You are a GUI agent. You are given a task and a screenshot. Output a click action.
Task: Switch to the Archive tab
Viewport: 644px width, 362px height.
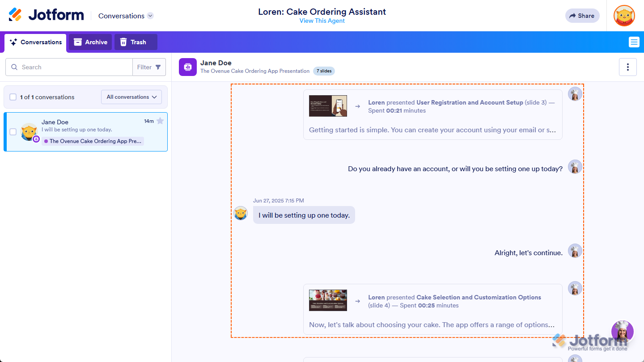coord(90,42)
